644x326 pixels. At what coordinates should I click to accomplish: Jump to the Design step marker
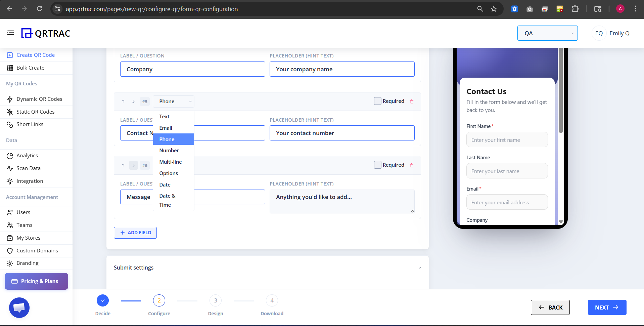(215, 300)
